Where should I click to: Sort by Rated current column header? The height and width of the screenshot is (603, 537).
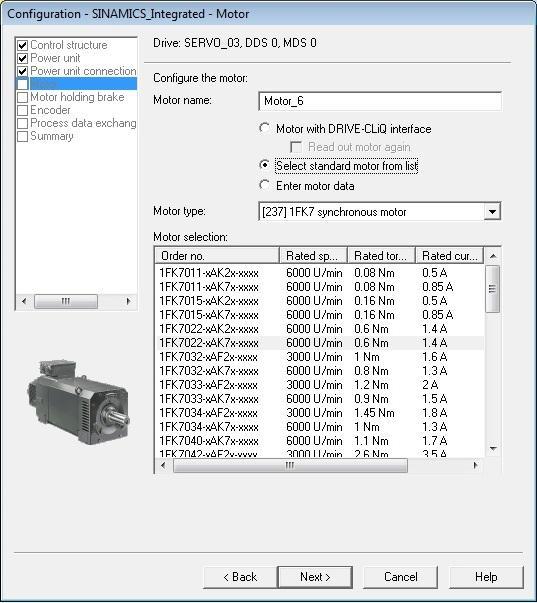(449, 255)
